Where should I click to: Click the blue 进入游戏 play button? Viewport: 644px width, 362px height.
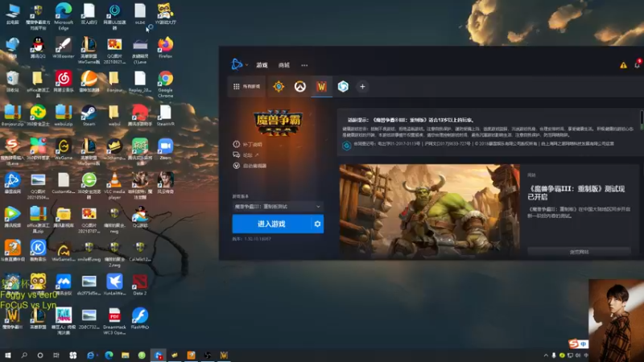tap(271, 224)
